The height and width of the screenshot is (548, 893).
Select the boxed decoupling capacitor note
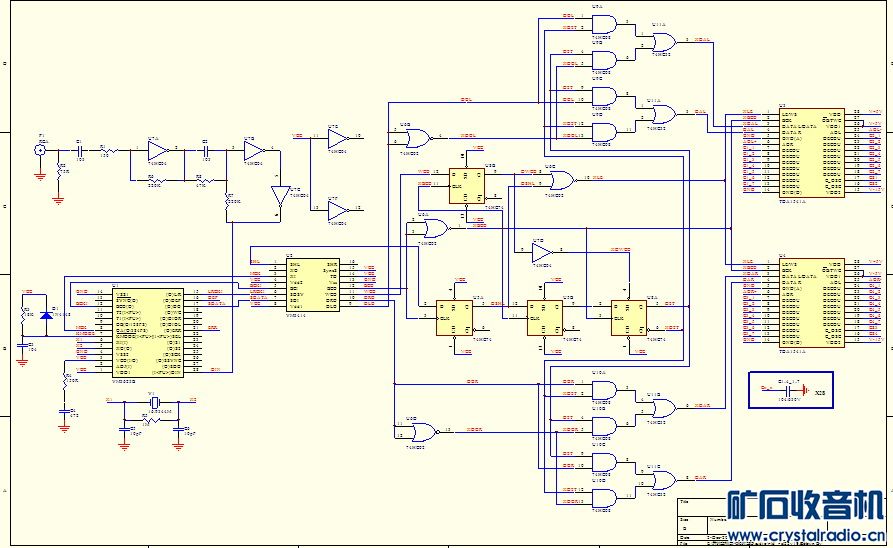click(x=791, y=390)
